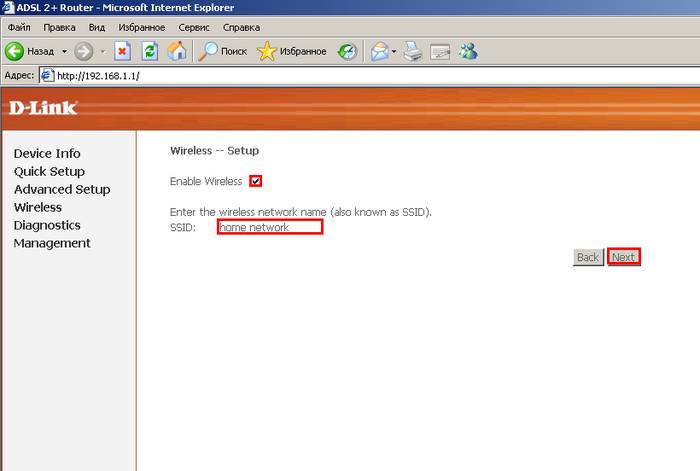Refresh the page using green arrows icon

pos(150,50)
